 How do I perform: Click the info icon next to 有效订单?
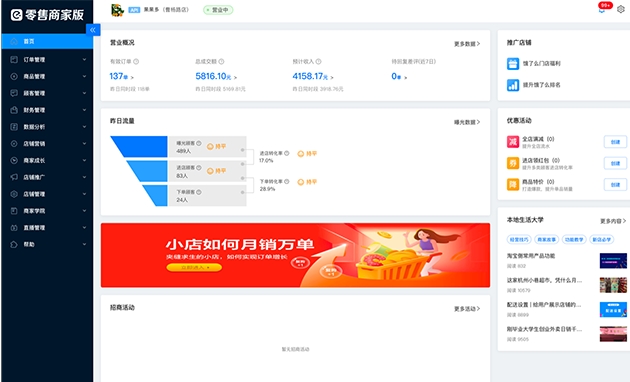point(136,61)
